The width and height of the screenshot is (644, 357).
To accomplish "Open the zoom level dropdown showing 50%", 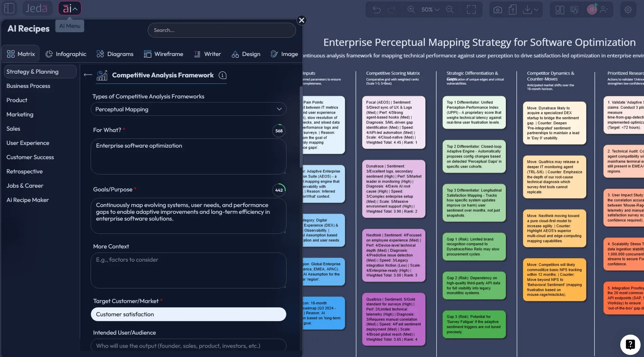I will click(x=428, y=9).
